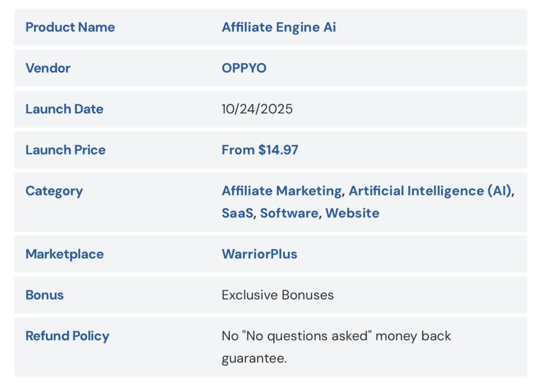Open the Affiliate Engine Ai product link
Screen dimensions: 540x392
pyautogui.click(x=278, y=27)
